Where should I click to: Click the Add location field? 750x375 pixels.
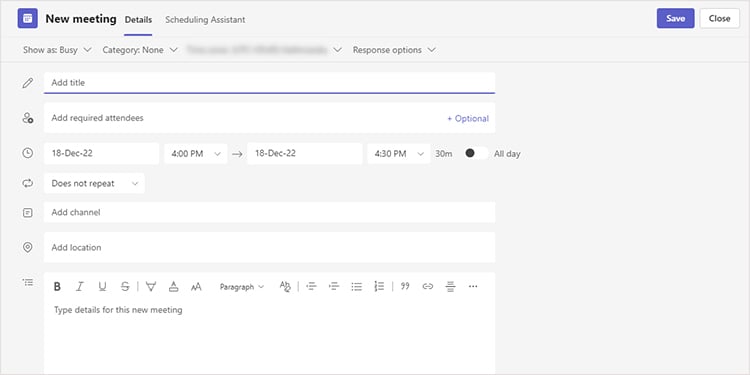point(269,247)
